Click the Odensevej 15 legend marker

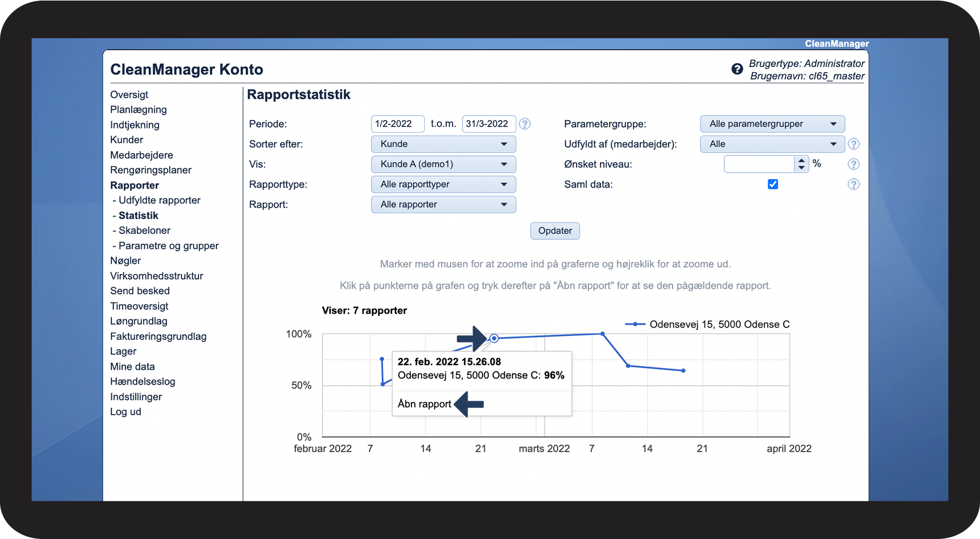pyautogui.click(x=635, y=324)
